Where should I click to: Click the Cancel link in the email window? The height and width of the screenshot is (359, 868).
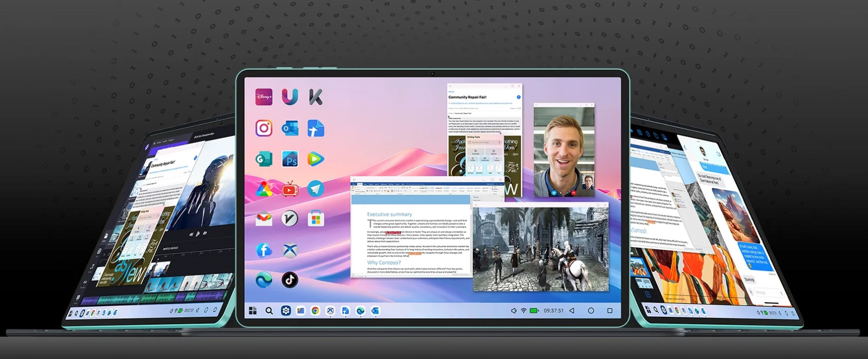coord(451,92)
